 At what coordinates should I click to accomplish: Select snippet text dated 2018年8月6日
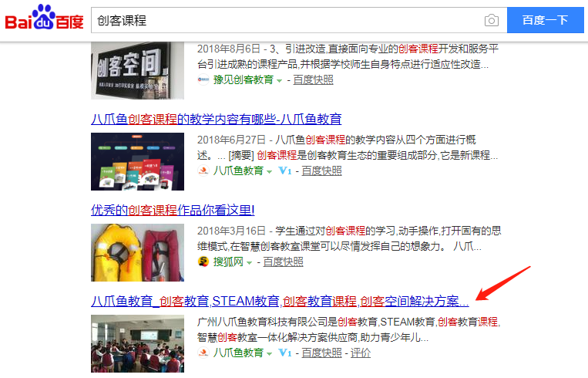coord(348,56)
